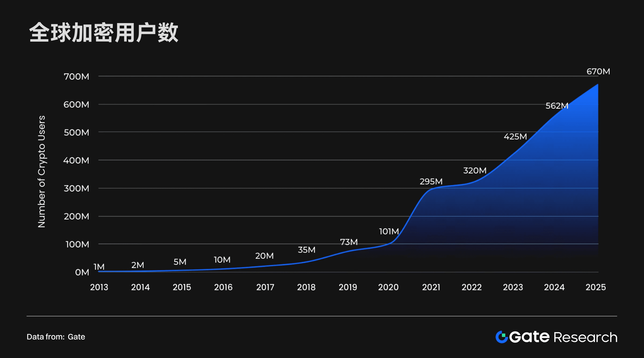This screenshot has height=358, width=644.
Task: Click the Gate logo icon
Action: pos(502,337)
